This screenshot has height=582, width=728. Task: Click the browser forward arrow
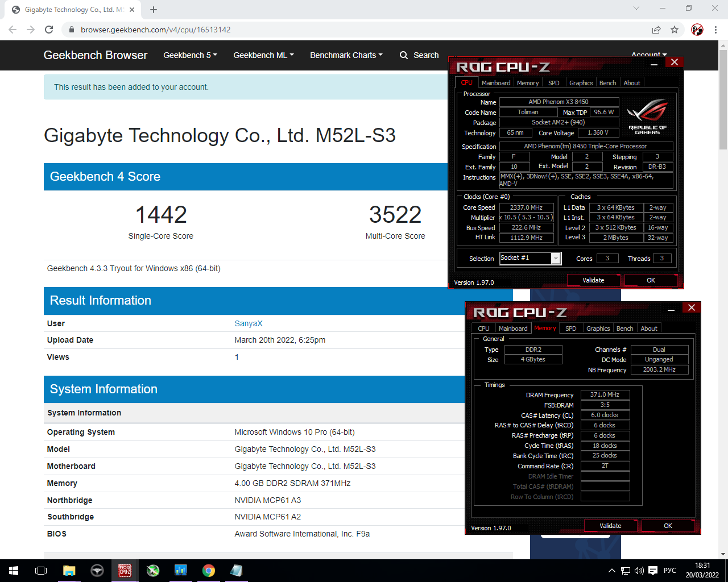[31, 30]
